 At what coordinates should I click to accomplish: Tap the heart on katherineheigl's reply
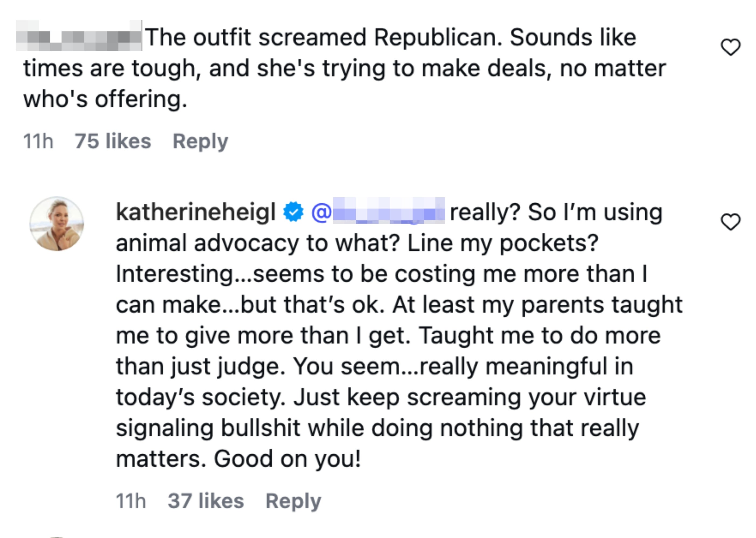click(731, 222)
